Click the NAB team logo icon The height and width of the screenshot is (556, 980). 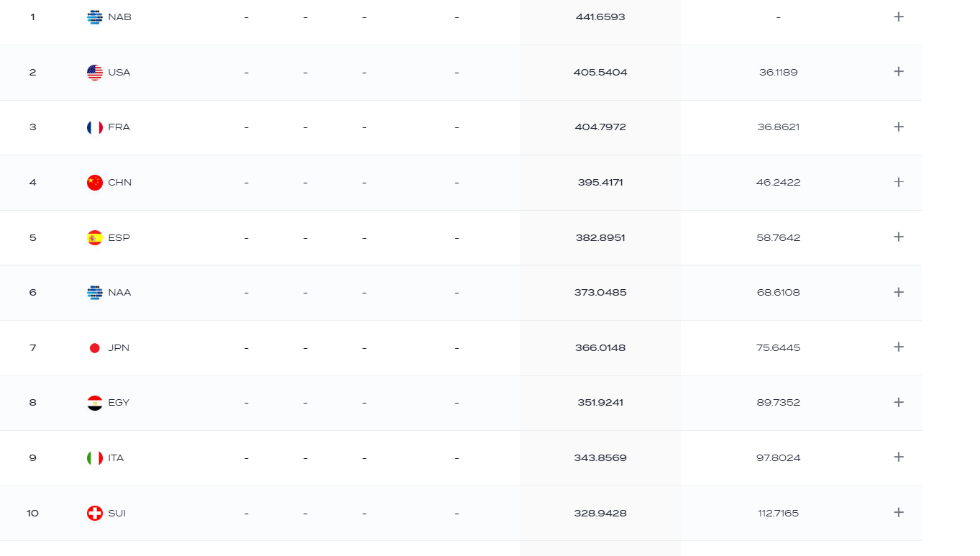point(95,17)
